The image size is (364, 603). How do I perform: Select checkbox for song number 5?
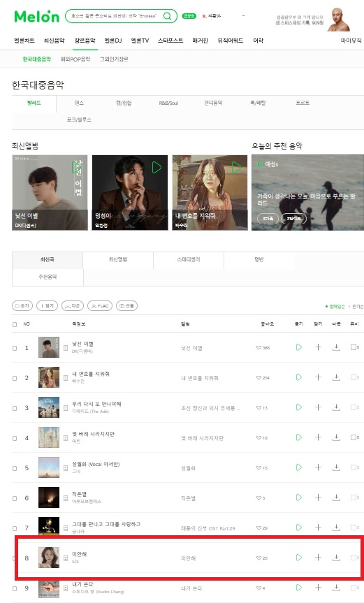[x=15, y=468]
